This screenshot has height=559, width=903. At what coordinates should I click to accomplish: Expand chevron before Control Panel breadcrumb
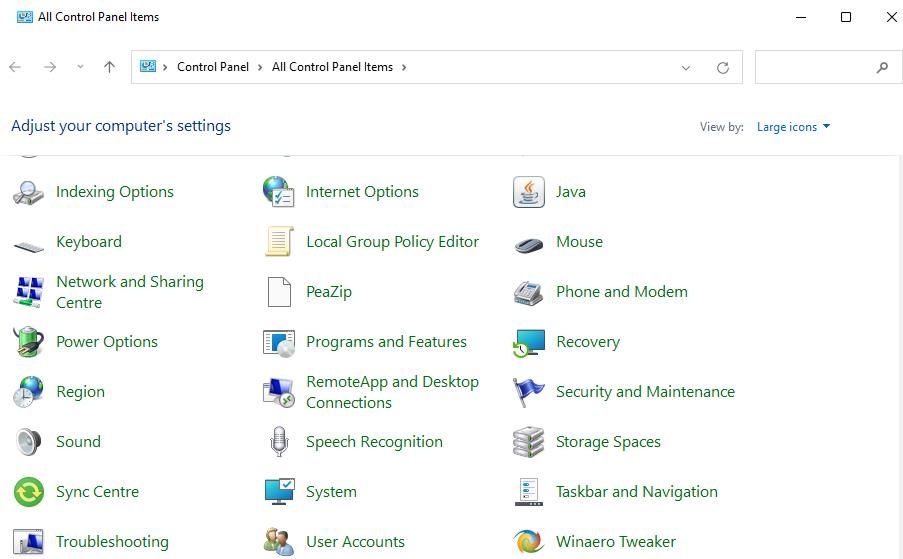point(165,67)
